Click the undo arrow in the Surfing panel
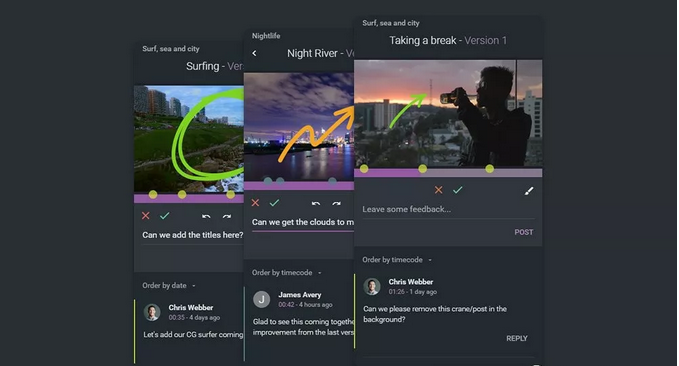679x366 pixels. click(206, 216)
